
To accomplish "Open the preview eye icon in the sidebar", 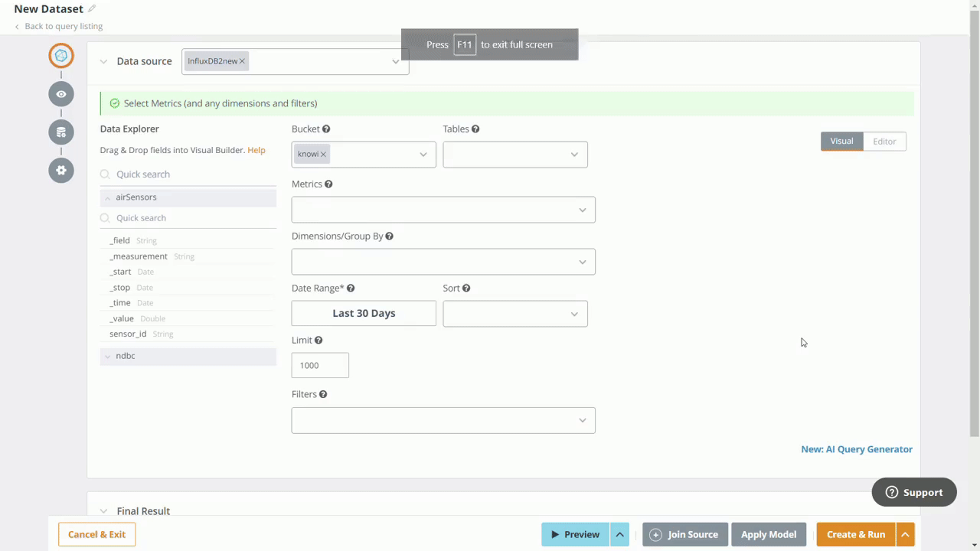I will [60, 93].
